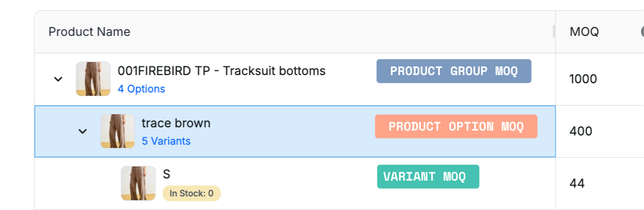Edit the MOQ value 44
This screenshot has width=644, height=210.
(x=577, y=184)
